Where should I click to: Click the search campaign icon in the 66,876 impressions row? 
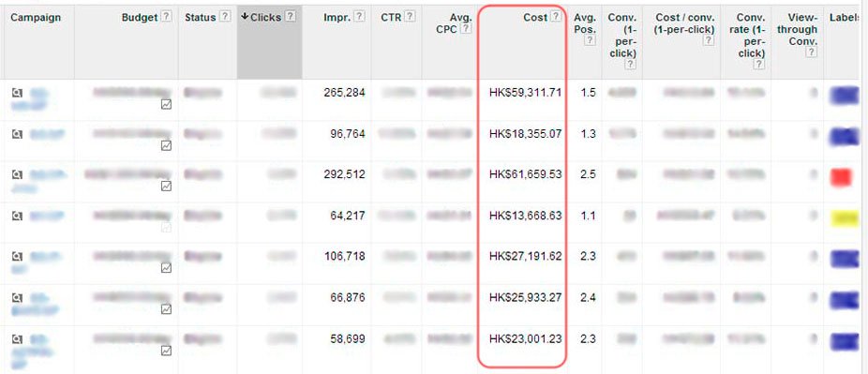[17, 298]
